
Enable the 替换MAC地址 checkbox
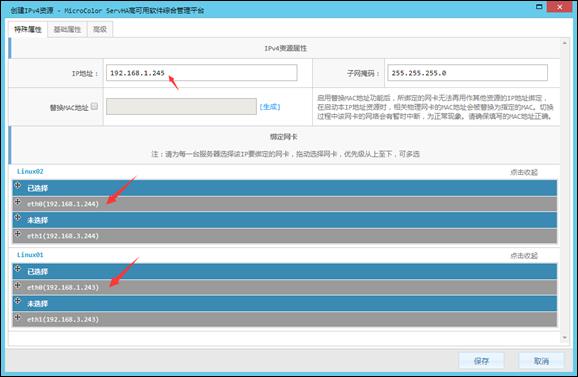(x=94, y=107)
